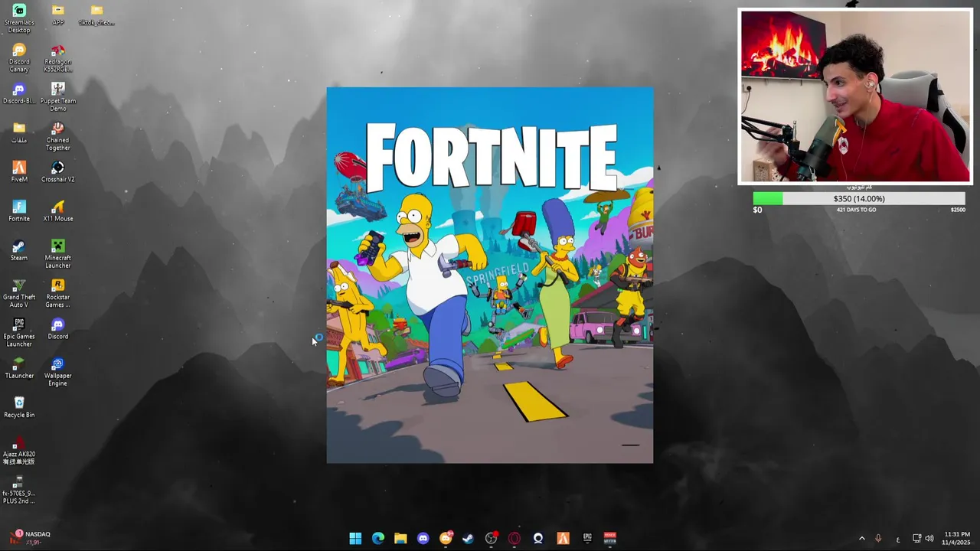Viewport: 980px width, 551px height.
Task: Open the TLauncher desktop shortcut
Action: [x=19, y=367]
